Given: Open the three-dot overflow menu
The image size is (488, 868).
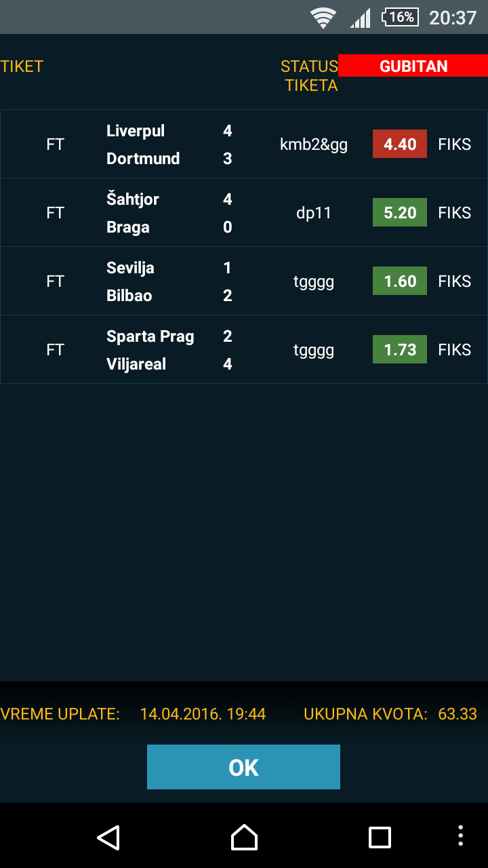Looking at the screenshot, I should (x=461, y=835).
